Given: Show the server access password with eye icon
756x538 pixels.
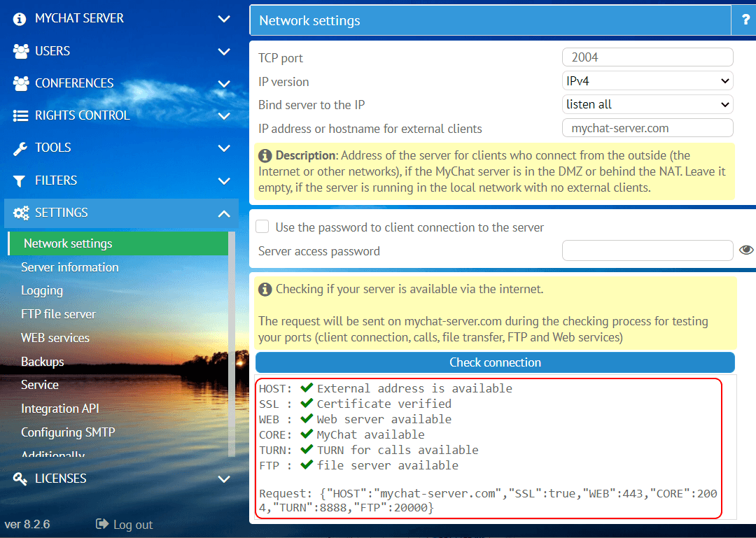Looking at the screenshot, I should pyautogui.click(x=746, y=250).
